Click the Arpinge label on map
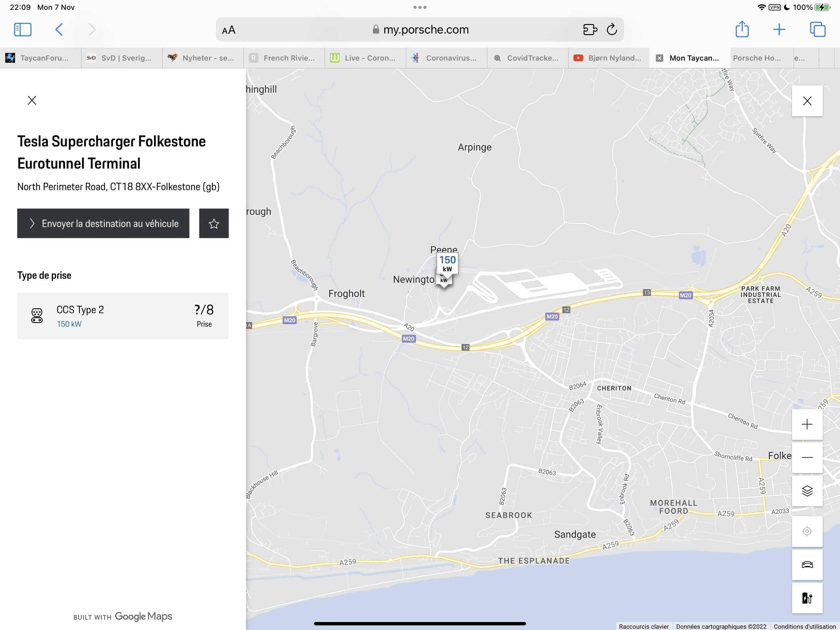 pos(475,147)
